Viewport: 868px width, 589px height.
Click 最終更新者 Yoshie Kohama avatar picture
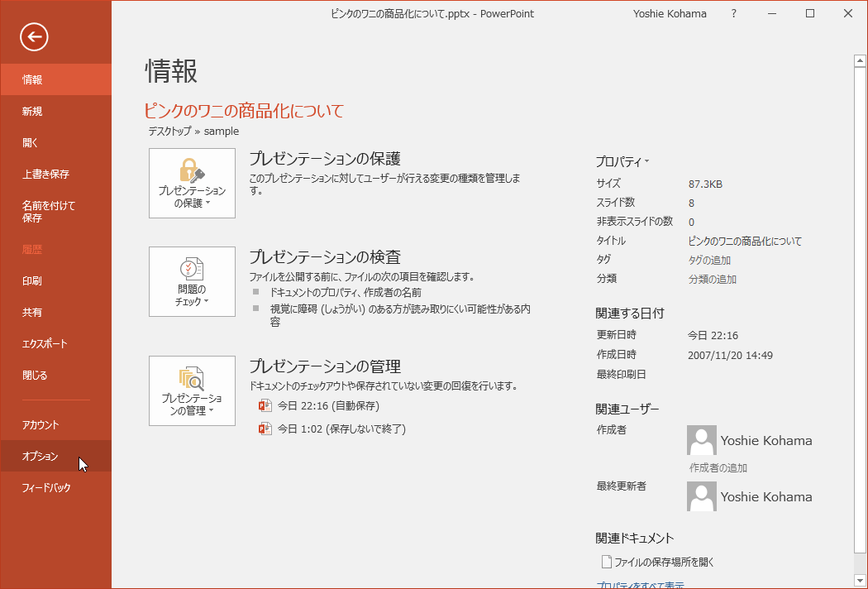701,496
